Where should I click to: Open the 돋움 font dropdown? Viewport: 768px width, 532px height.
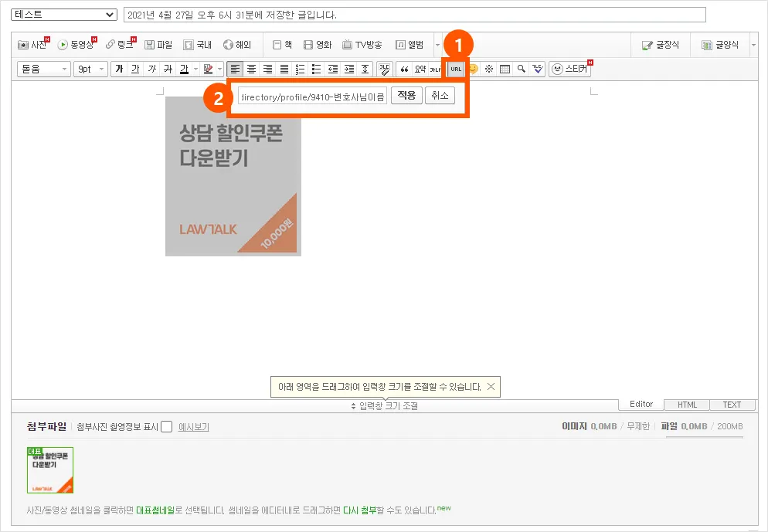click(x=44, y=69)
